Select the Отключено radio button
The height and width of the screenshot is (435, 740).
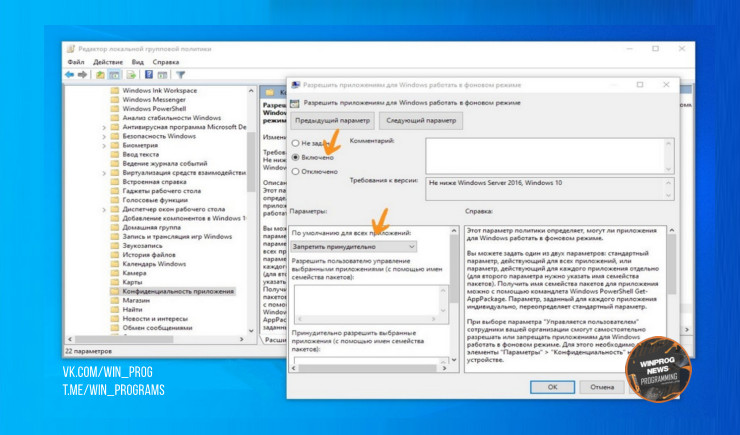(295, 172)
